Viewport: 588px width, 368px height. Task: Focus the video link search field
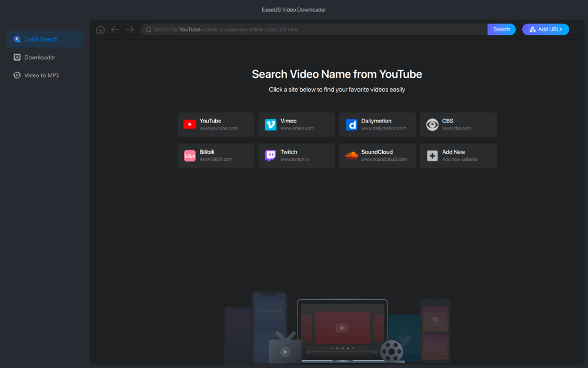tap(314, 29)
